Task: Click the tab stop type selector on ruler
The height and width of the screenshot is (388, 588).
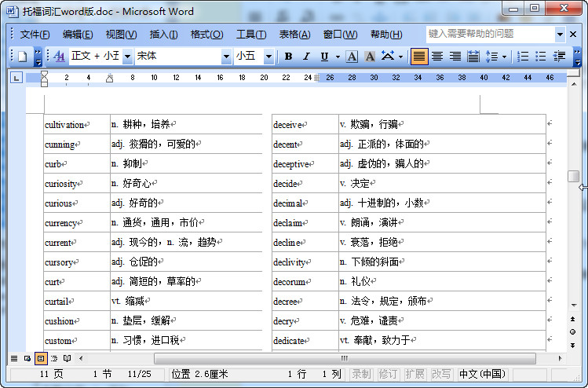Action: [16, 78]
